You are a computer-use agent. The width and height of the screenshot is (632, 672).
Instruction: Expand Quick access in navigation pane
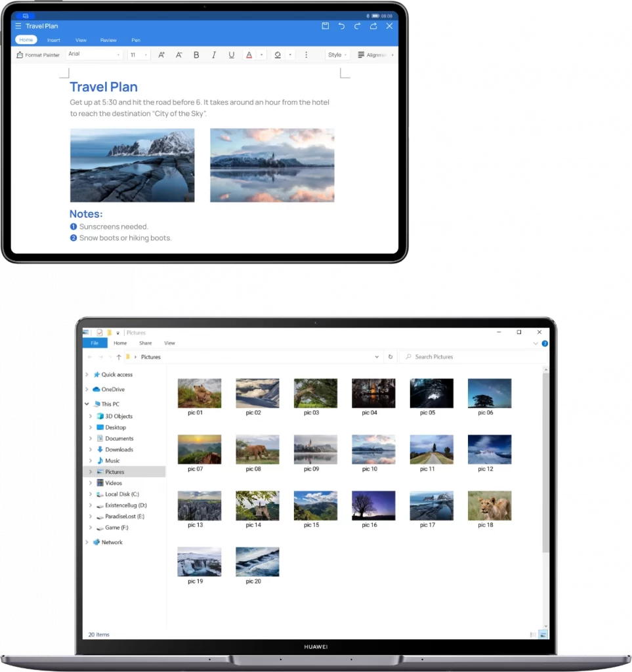pos(87,375)
